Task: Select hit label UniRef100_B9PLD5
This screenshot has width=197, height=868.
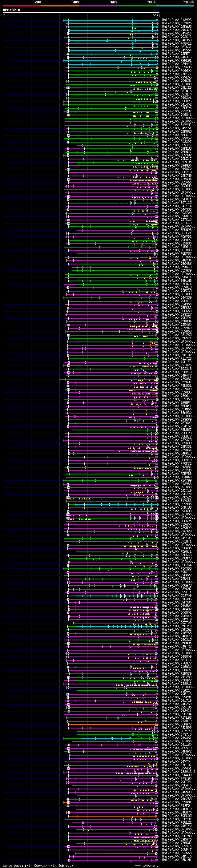Action: point(177,816)
